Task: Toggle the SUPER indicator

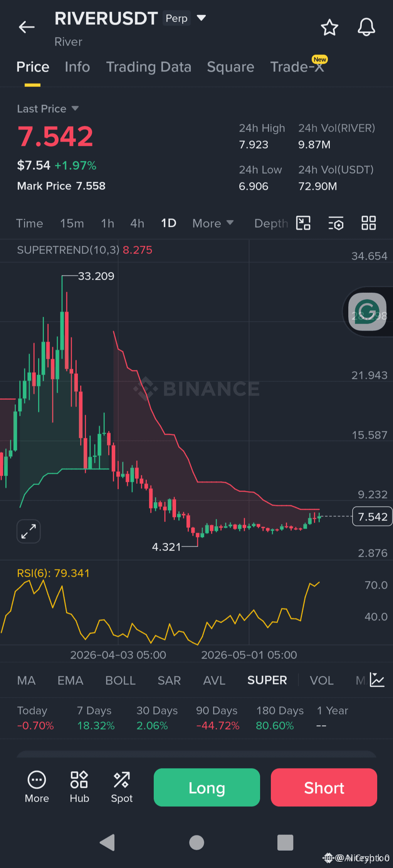Action: coord(267,681)
